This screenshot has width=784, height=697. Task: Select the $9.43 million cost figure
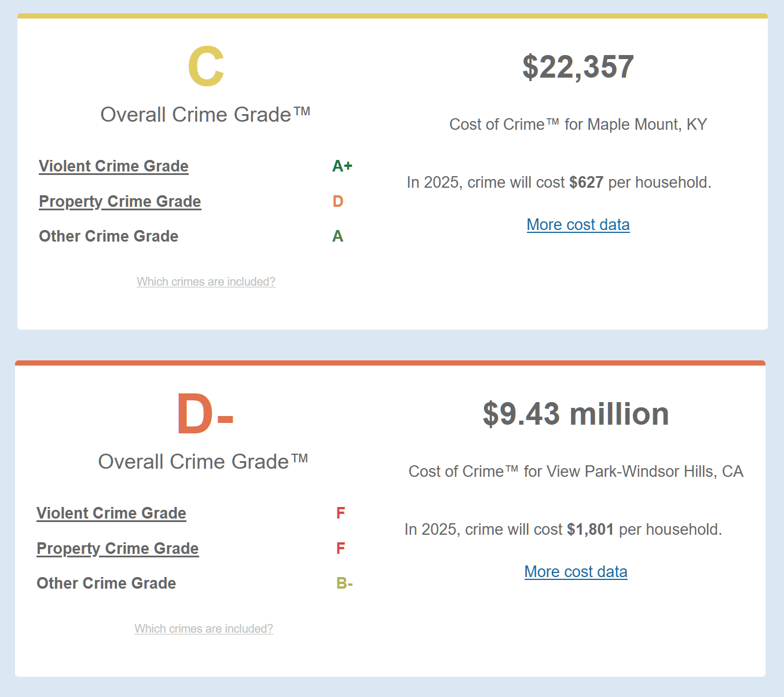coord(576,414)
